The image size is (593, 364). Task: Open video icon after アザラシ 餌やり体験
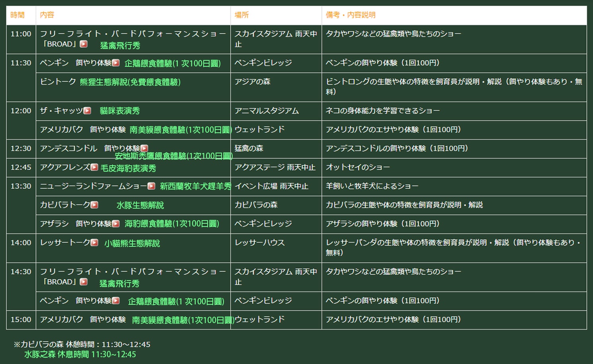point(116,224)
